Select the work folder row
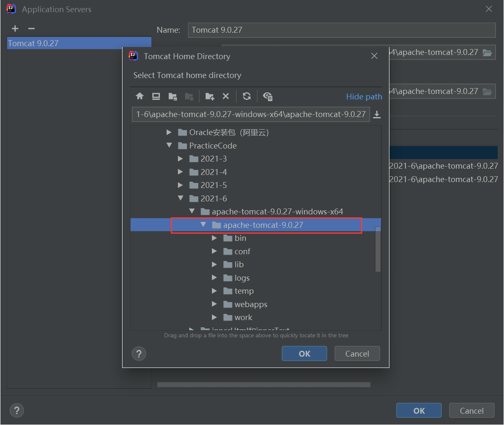The width and height of the screenshot is (504, 425). coord(256,317)
